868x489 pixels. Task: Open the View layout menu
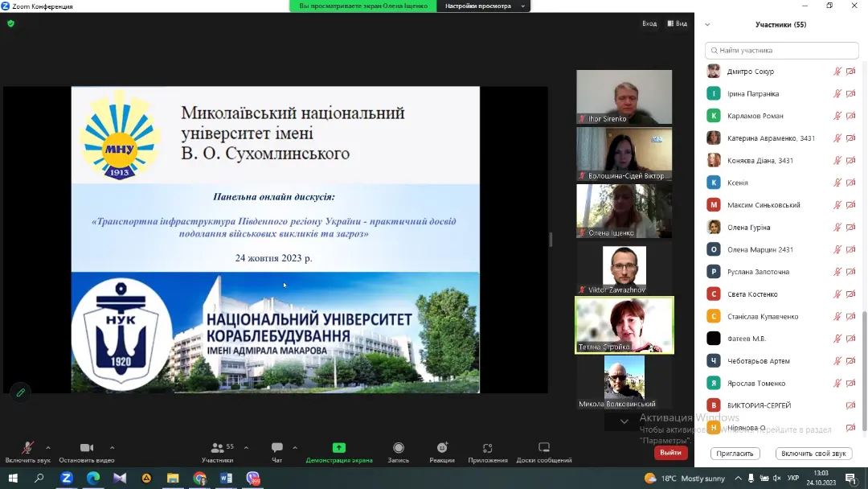coord(677,23)
